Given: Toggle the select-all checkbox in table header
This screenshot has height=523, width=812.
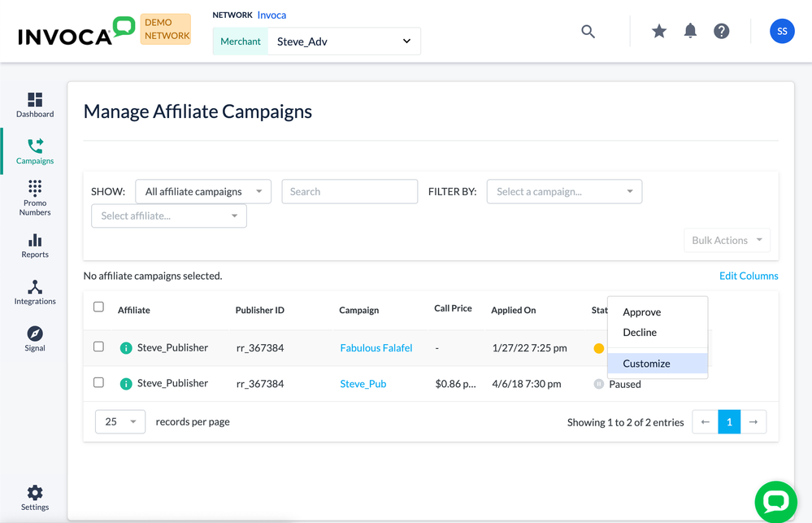Looking at the screenshot, I should click(98, 307).
